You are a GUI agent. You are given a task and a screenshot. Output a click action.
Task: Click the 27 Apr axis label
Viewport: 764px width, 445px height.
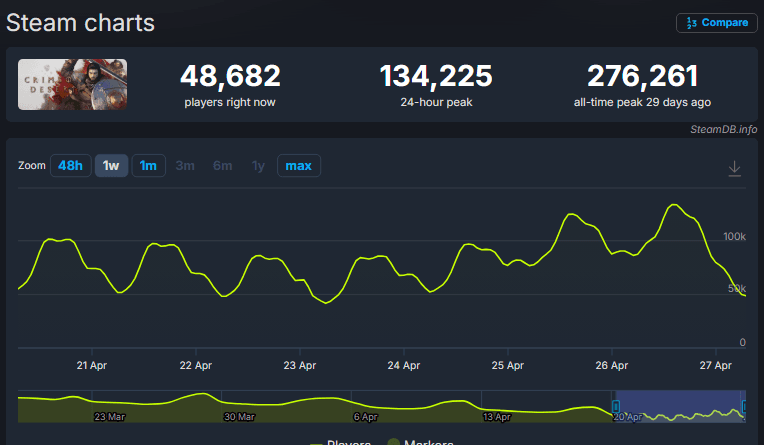click(x=715, y=365)
